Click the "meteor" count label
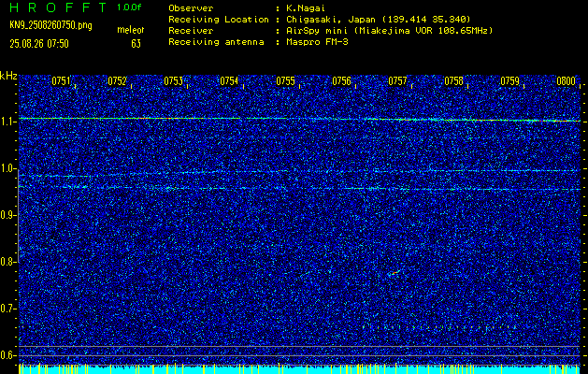Viewport: 588px width, 374px height. [131, 30]
